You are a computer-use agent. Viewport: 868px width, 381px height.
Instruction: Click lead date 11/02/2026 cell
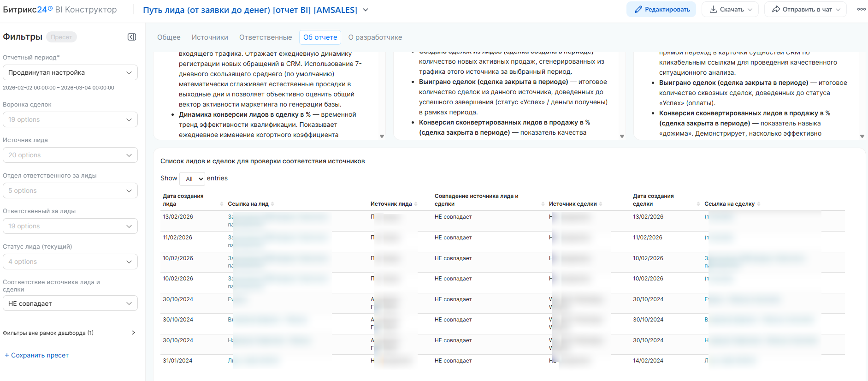(177, 238)
